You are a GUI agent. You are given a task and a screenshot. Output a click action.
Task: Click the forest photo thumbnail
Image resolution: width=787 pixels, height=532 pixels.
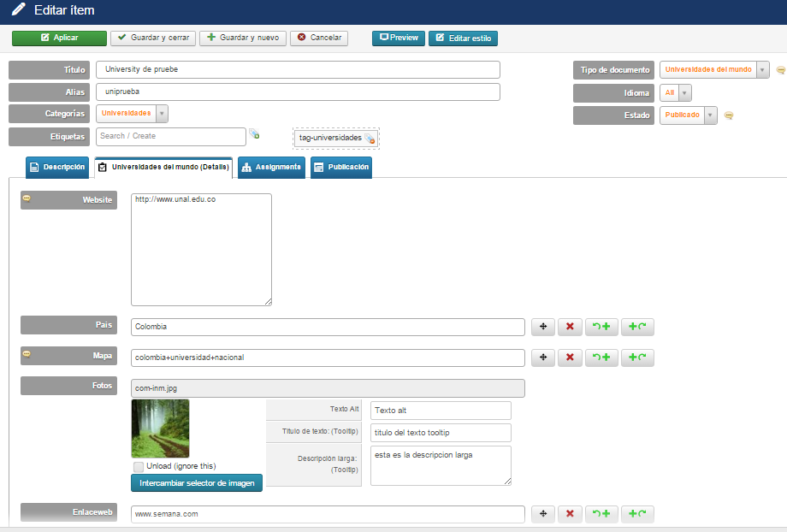(x=160, y=429)
